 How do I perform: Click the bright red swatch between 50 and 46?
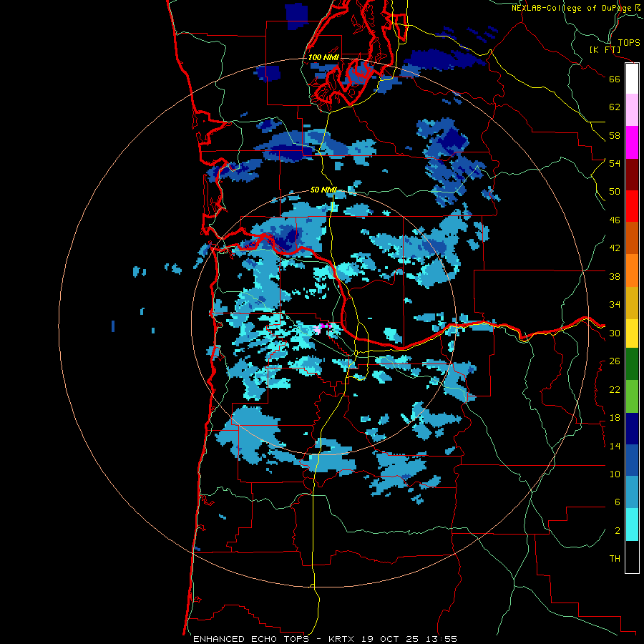[x=632, y=206]
